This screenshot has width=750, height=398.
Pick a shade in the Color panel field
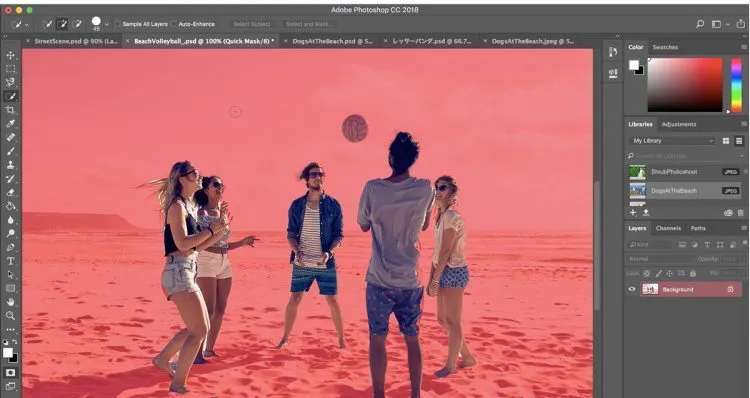(x=685, y=85)
